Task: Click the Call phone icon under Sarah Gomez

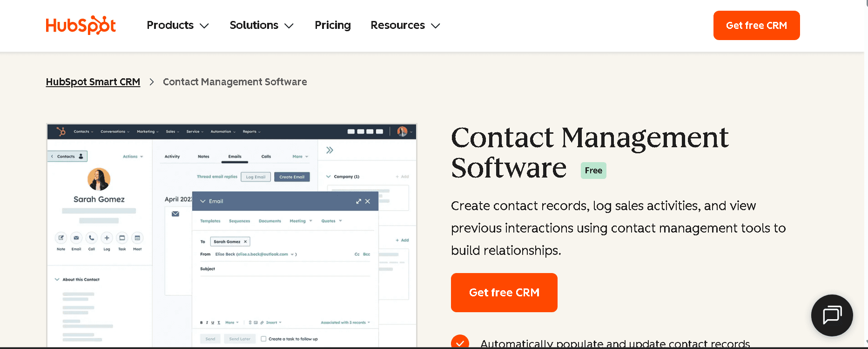Action: tap(92, 238)
